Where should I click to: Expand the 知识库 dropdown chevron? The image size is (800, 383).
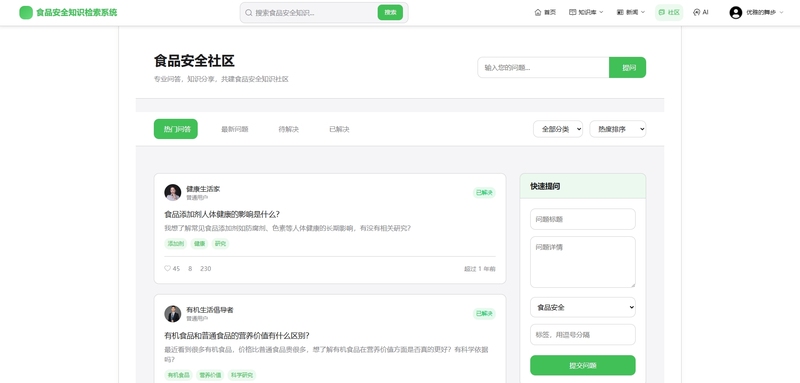(601, 12)
